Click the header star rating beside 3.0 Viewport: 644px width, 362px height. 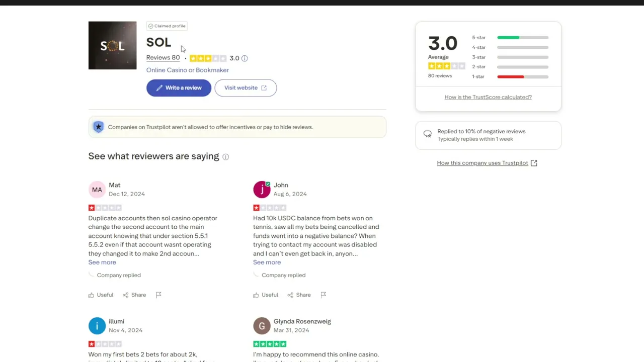208,58
